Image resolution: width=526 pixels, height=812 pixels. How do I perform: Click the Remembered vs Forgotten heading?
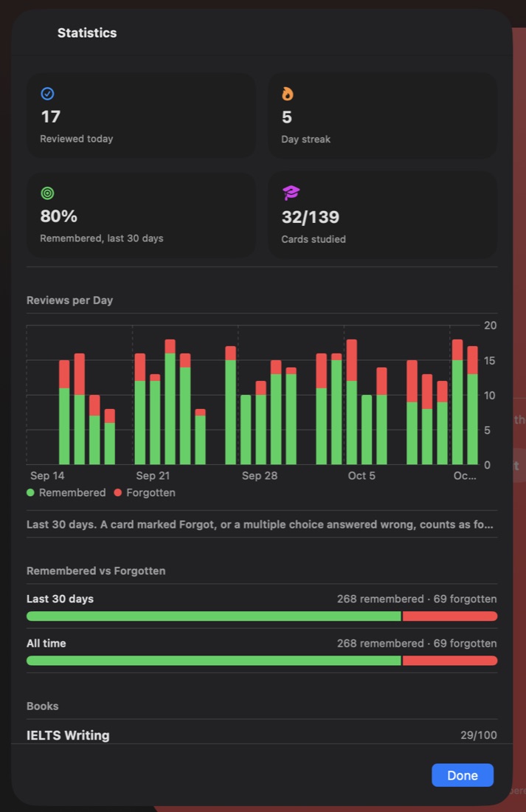[96, 571]
